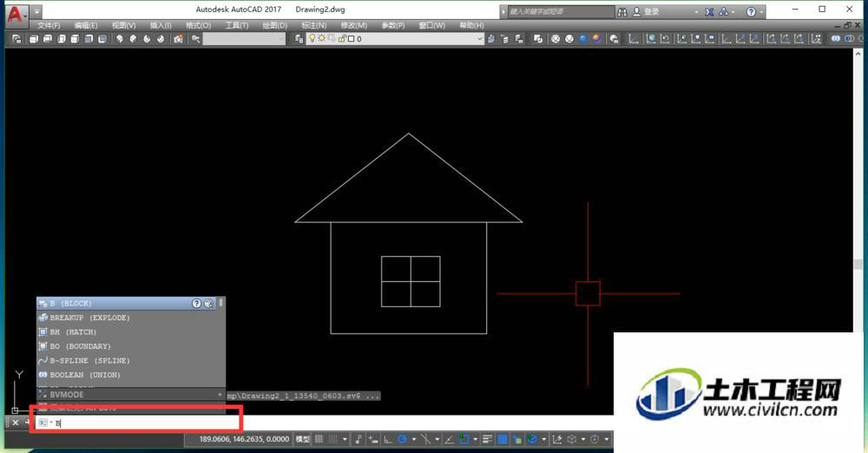
Task: Toggle snap mode in status bar
Action: (333, 439)
